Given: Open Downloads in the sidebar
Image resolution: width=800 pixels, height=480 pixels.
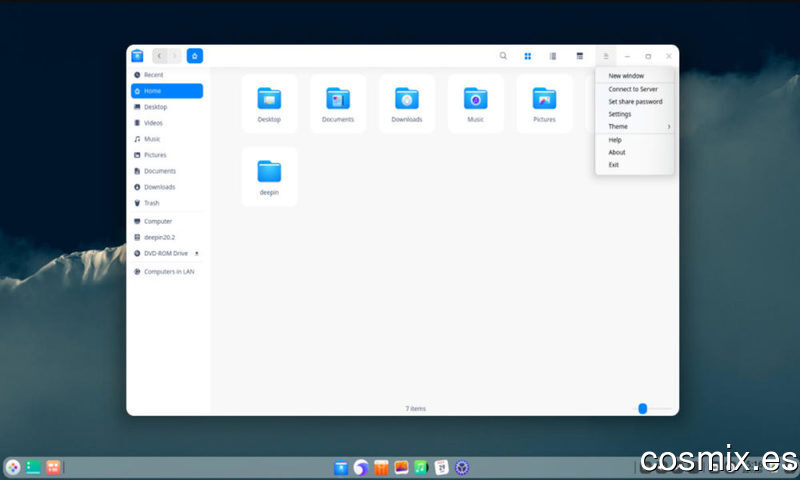Looking at the screenshot, I should [167, 187].
